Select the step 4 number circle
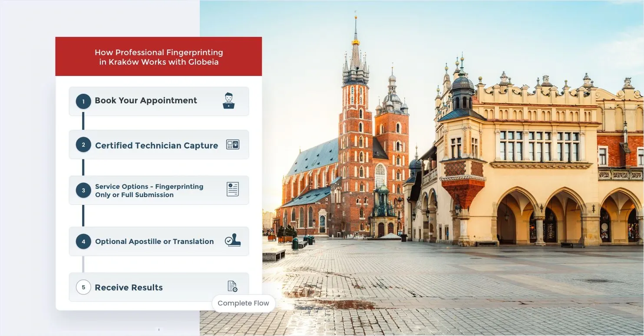 tap(83, 241)
